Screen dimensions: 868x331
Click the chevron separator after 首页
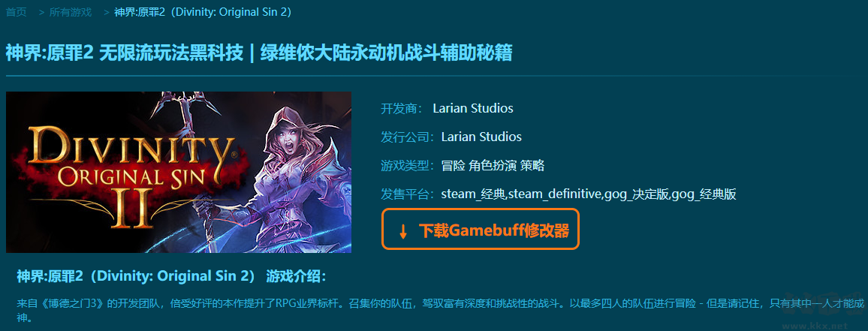41,12
